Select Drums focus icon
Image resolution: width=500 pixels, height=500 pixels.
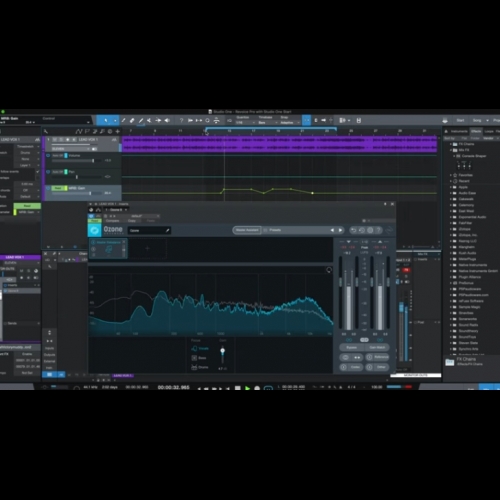click(x=195, y=367)
